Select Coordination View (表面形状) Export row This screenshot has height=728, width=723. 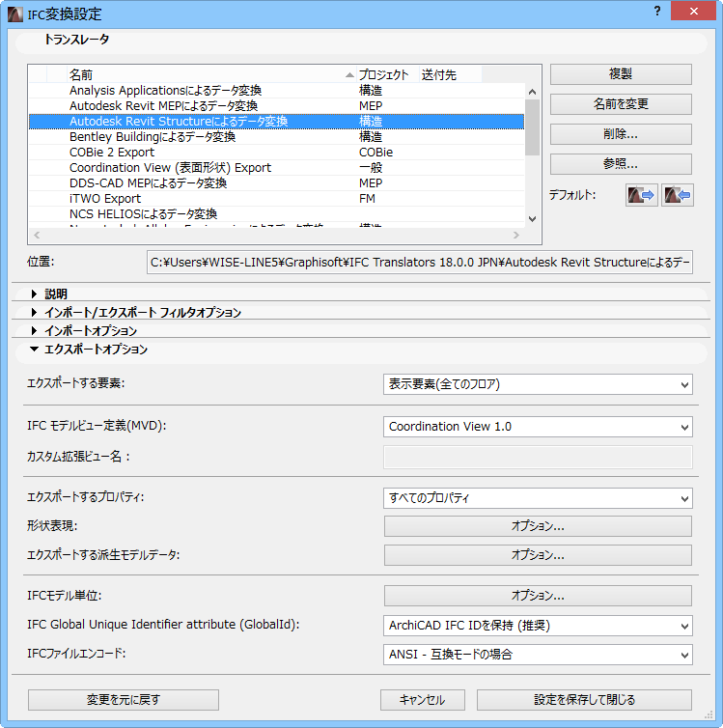[x=277, y=168]
